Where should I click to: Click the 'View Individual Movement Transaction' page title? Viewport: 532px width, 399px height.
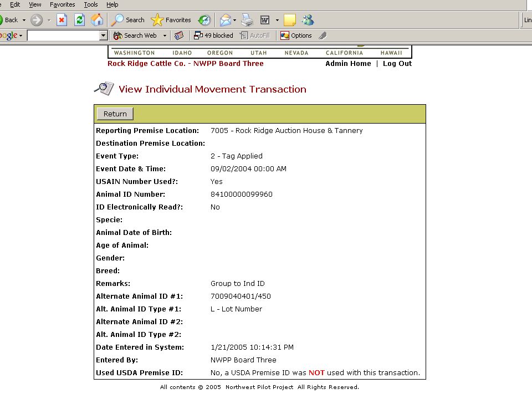212,89
